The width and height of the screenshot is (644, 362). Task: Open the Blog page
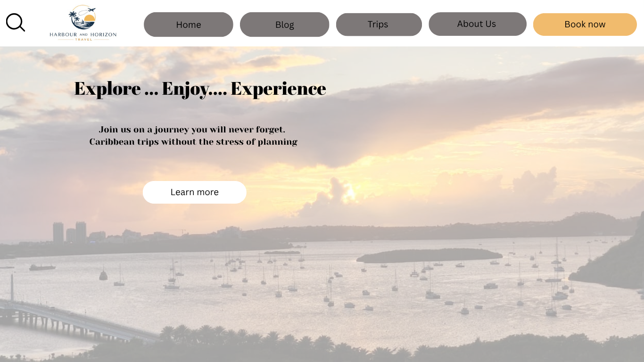pyautogui.click(x=284, y=25)
